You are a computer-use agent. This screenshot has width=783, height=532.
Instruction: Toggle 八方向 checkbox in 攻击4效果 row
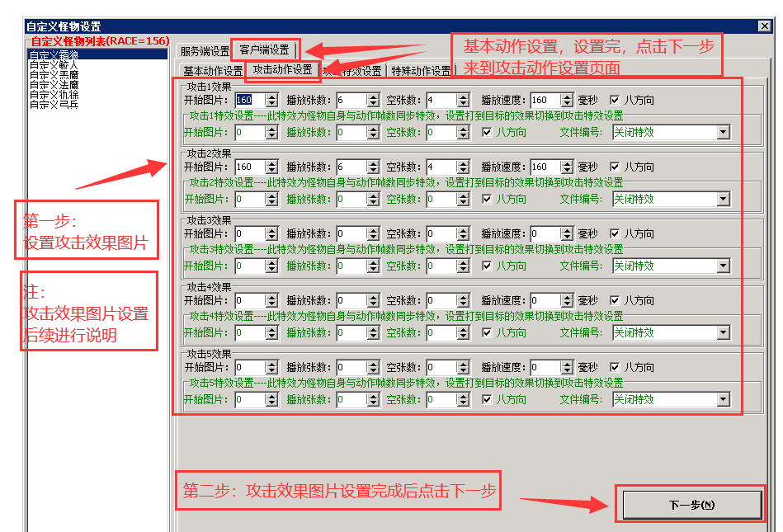click(x=615, y=301)
